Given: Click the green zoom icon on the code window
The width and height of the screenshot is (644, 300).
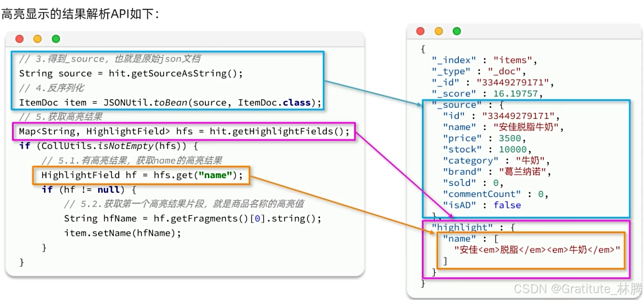Looking at the screenshot, I should coord(55,39).
